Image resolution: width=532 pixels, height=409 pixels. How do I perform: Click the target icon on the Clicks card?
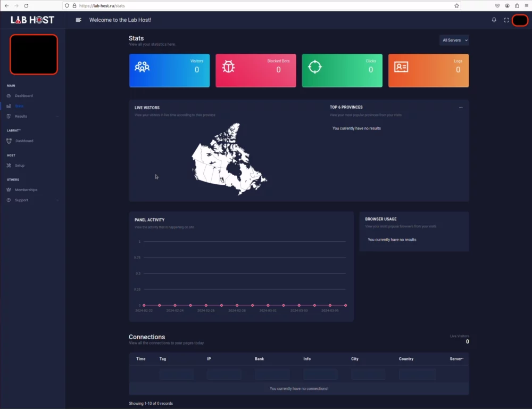(x=314, y=67)
